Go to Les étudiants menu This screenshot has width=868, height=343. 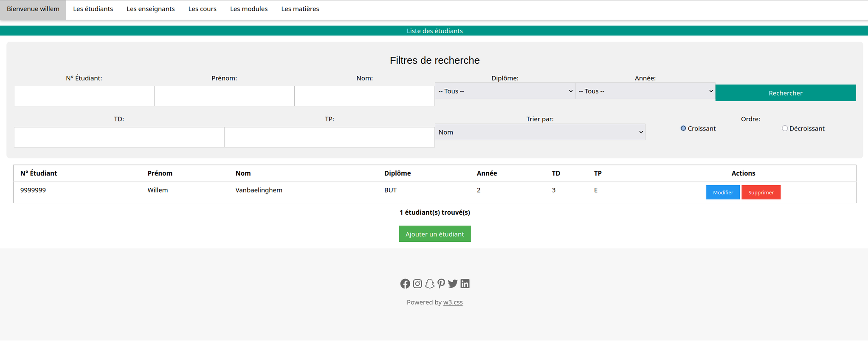click(x=93, y=9)
